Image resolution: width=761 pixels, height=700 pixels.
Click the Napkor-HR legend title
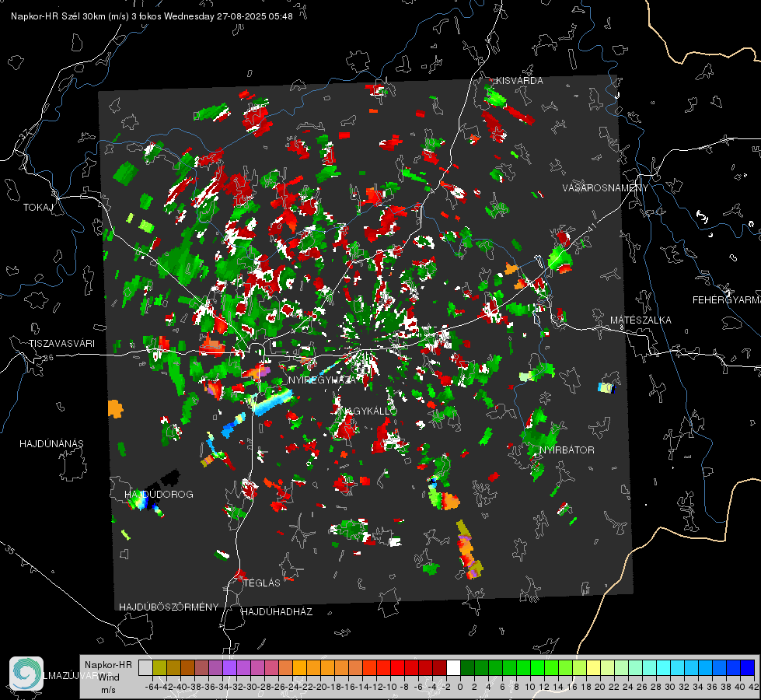pos(108,665)
